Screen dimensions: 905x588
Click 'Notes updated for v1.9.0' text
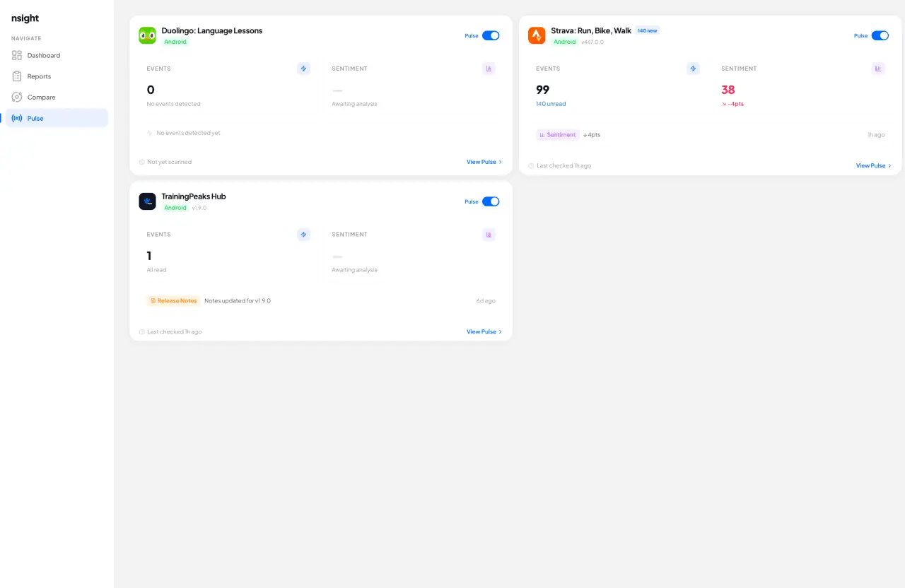click(238, 300)
